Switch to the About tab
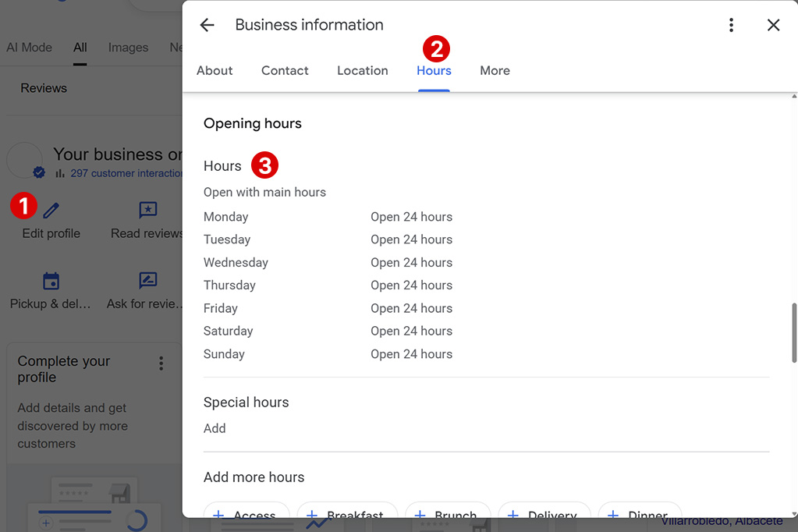Screen dimensions: 798x532 (x=215, y=71)
